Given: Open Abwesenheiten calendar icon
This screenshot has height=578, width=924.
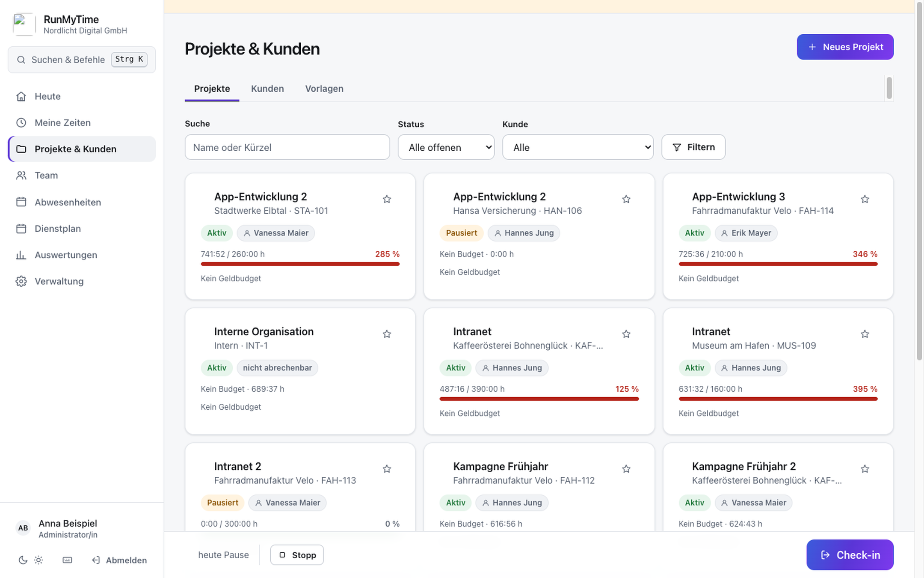Looking at the screenshot, I should coord(21,202).
